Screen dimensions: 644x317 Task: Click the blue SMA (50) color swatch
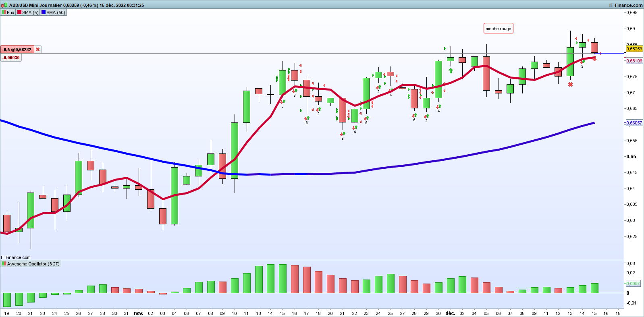44,12
